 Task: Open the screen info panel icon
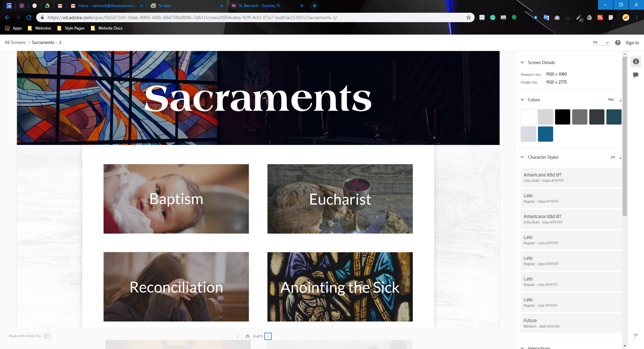coord(636,61)
